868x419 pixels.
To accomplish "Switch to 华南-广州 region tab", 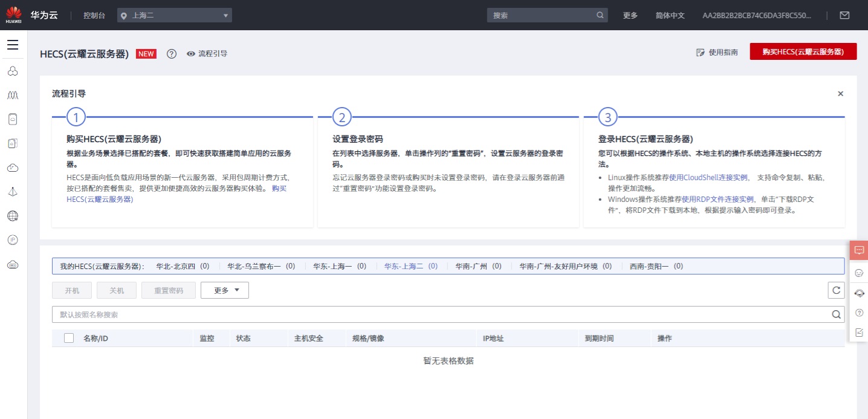I will pyautogui.click(x=479, y=266).
